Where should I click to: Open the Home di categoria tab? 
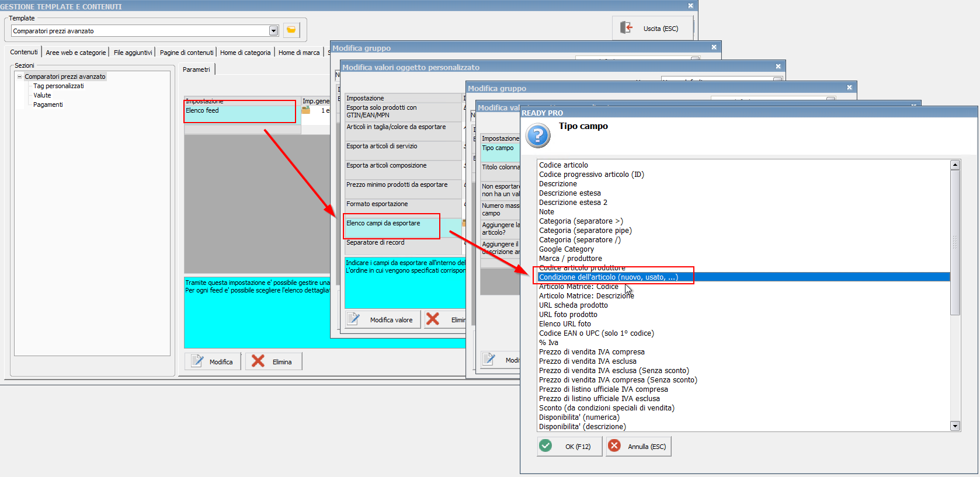pyautogui.click(x=245, y=53)
